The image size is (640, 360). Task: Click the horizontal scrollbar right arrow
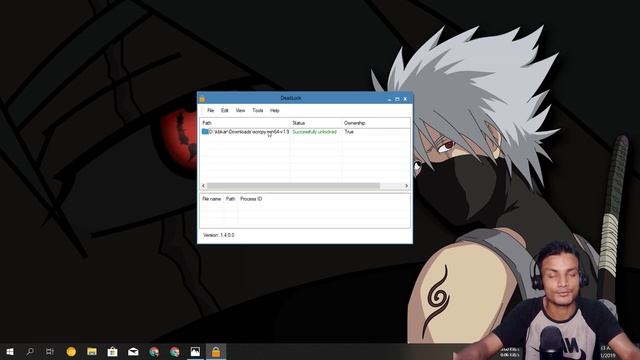tap(407, 186)
